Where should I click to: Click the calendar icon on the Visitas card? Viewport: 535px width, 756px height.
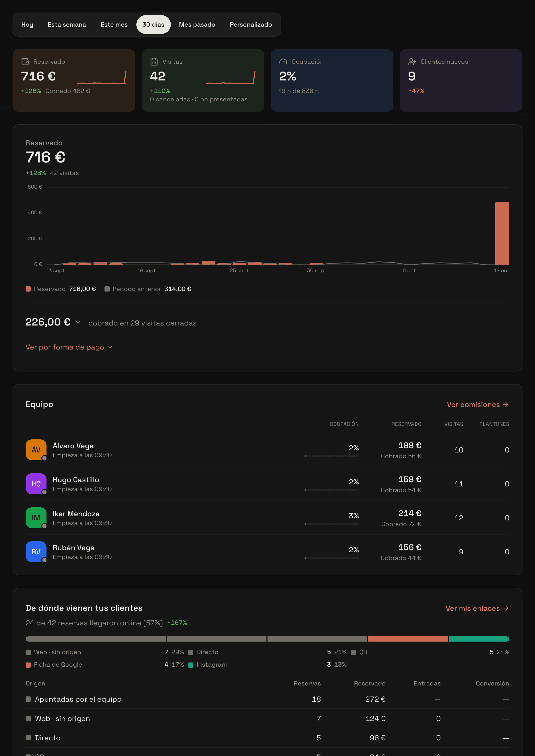point(154,62)
